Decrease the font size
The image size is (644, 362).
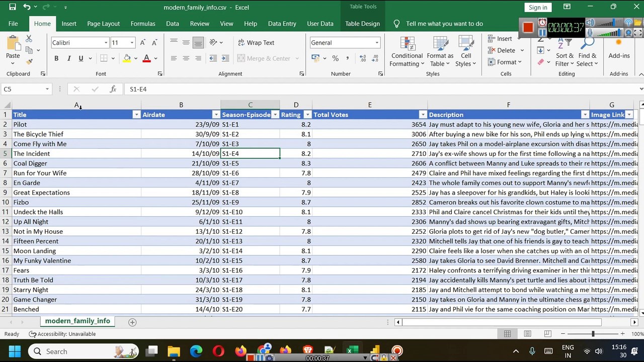pyautogui.click(x=154, y=43)
